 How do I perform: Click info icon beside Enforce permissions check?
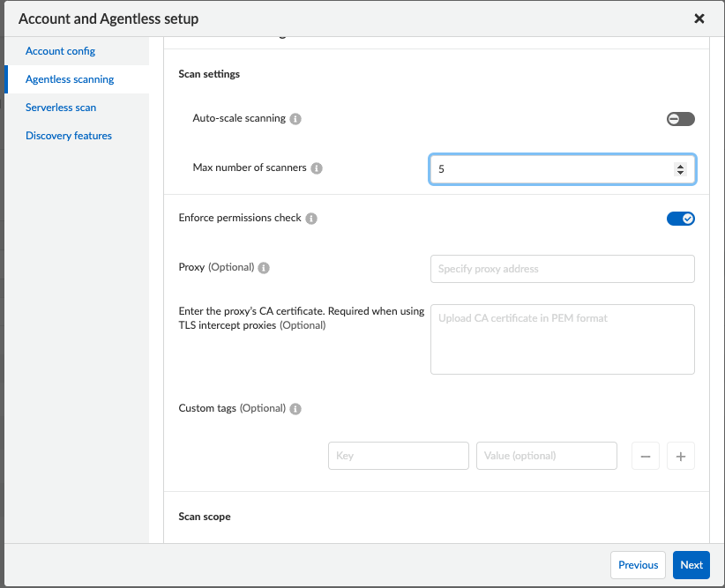coord(311,219)
